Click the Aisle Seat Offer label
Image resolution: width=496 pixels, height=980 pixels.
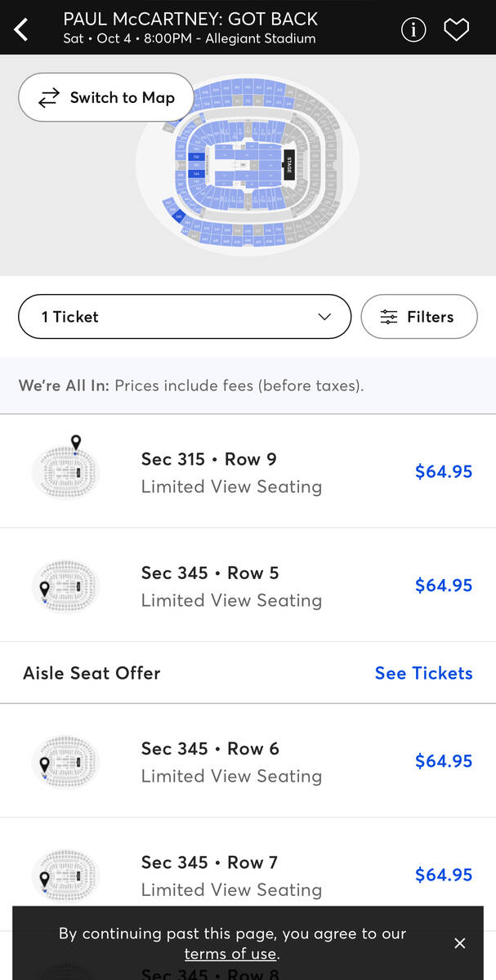tap(92, 673)
